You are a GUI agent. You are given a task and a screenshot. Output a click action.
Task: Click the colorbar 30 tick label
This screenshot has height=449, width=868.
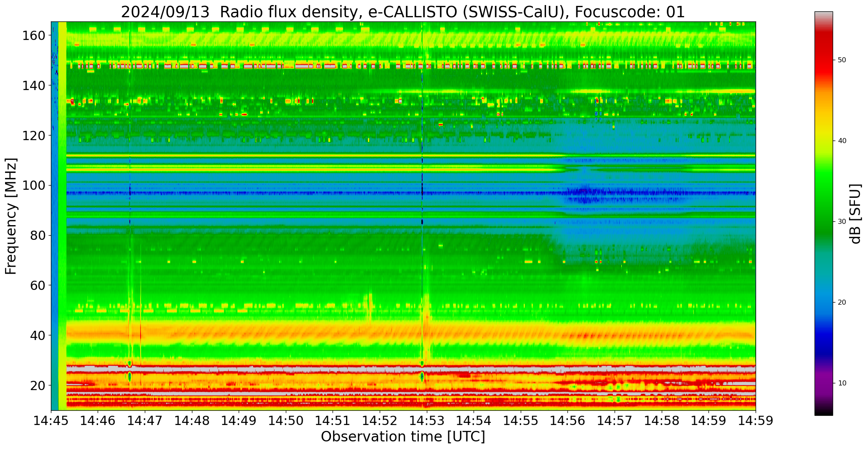coord(842,222)
